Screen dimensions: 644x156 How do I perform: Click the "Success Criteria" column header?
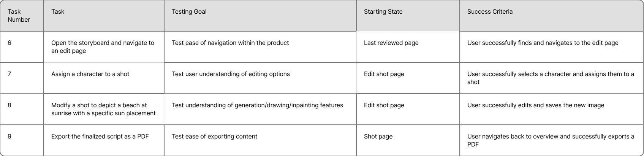coord(490,12)
